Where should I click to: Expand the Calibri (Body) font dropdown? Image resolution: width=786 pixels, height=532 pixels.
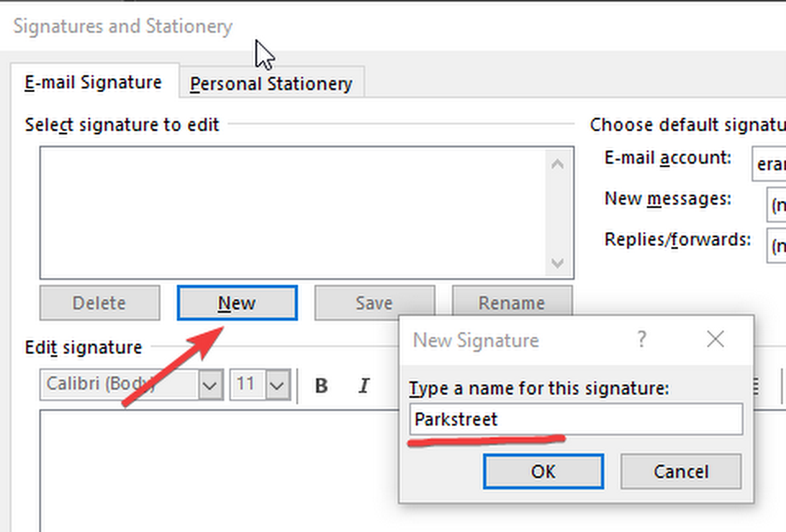(210, 386)
